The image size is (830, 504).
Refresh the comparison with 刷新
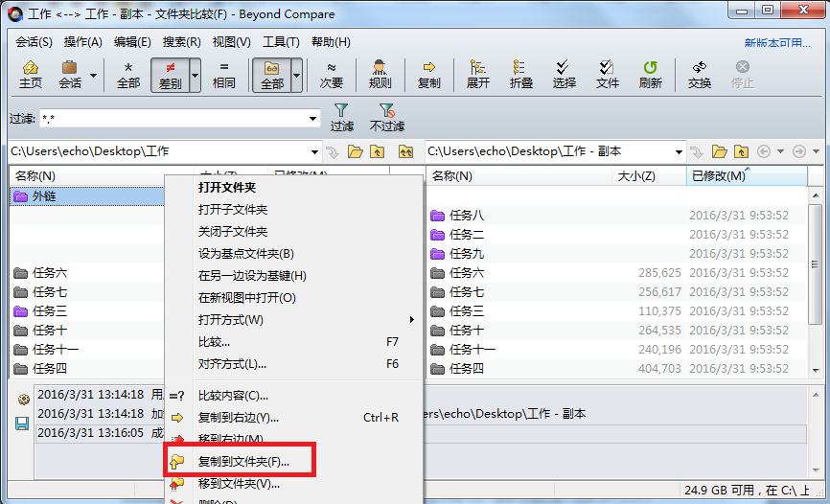[x=650, y=75]
